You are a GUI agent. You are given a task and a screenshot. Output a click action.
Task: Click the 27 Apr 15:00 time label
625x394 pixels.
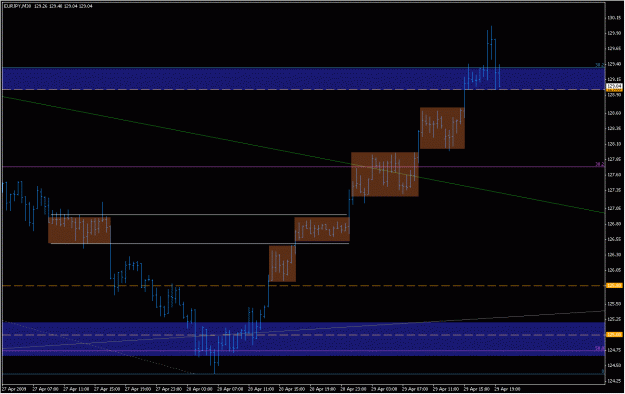(107, 389)
